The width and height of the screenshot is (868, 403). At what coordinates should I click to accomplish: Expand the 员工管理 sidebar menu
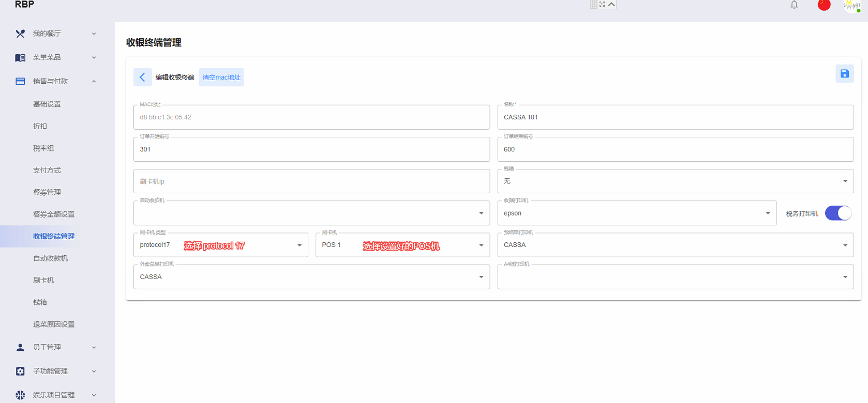pos(57,347)
